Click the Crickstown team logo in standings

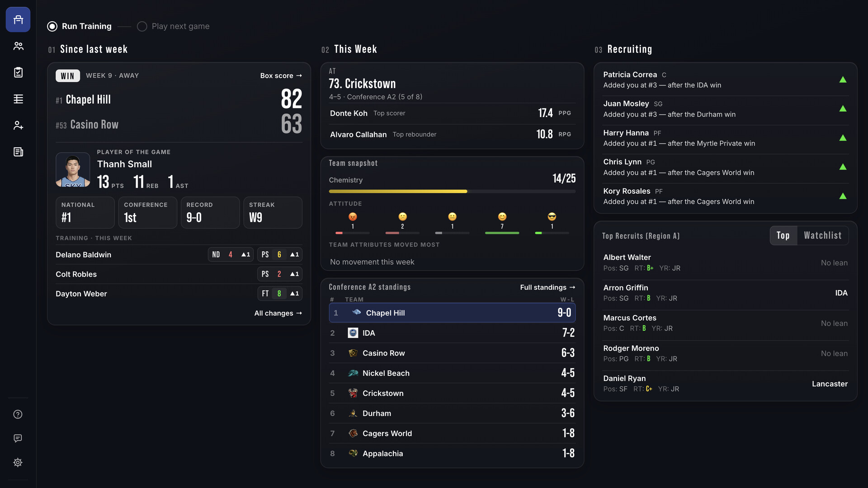353,393
